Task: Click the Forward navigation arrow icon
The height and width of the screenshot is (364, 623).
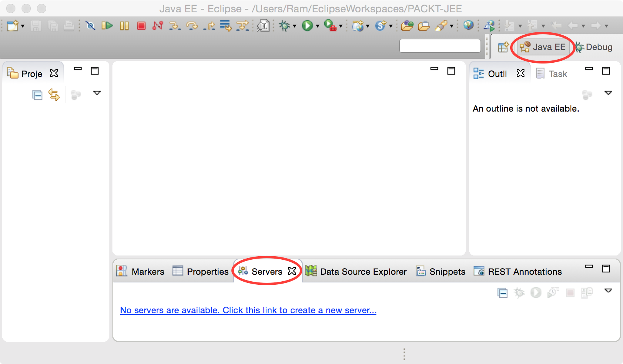Action: 596,26
